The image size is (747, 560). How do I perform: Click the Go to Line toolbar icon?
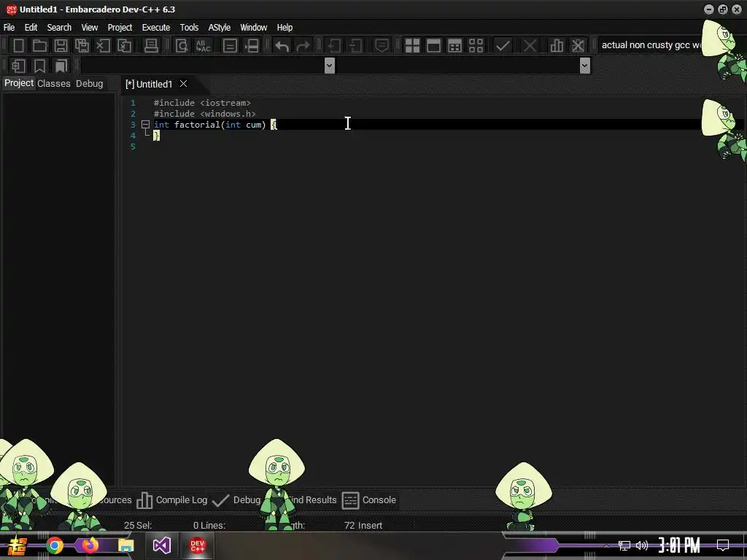(x=251, y=46)
